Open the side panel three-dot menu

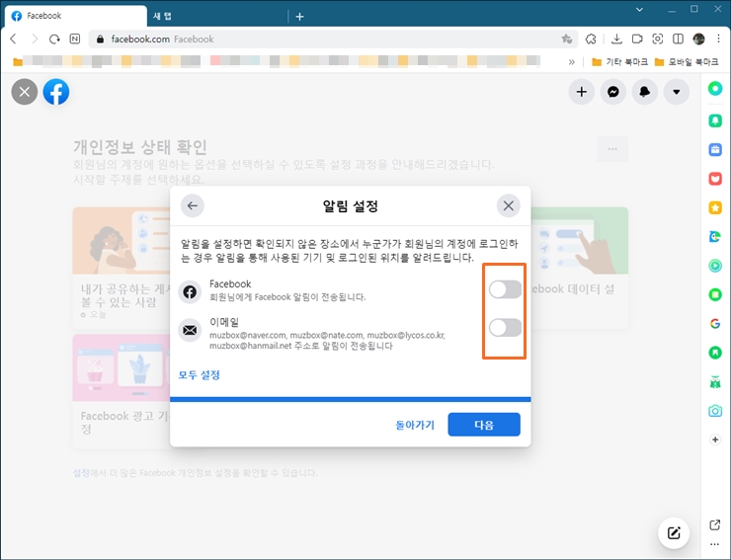(715, 544)
